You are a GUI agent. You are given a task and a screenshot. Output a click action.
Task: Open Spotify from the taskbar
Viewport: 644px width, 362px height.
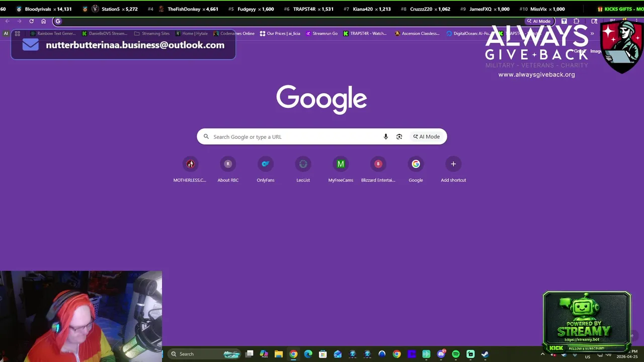click(x=456, y=354)
